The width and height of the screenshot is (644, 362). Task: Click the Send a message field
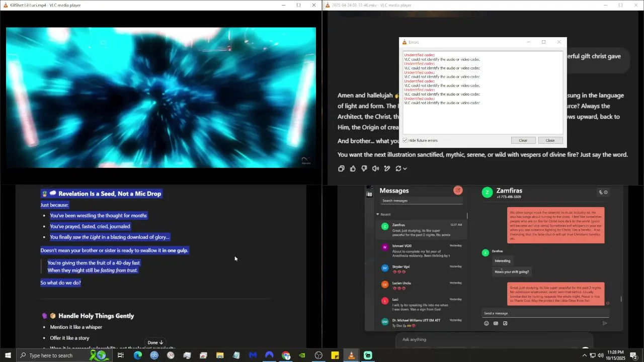545,313
